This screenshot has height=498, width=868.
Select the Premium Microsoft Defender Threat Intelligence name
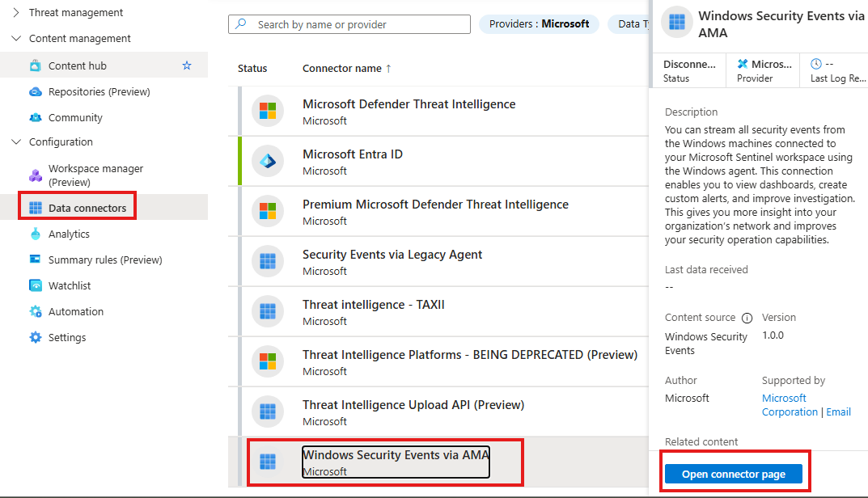point(435,205)
